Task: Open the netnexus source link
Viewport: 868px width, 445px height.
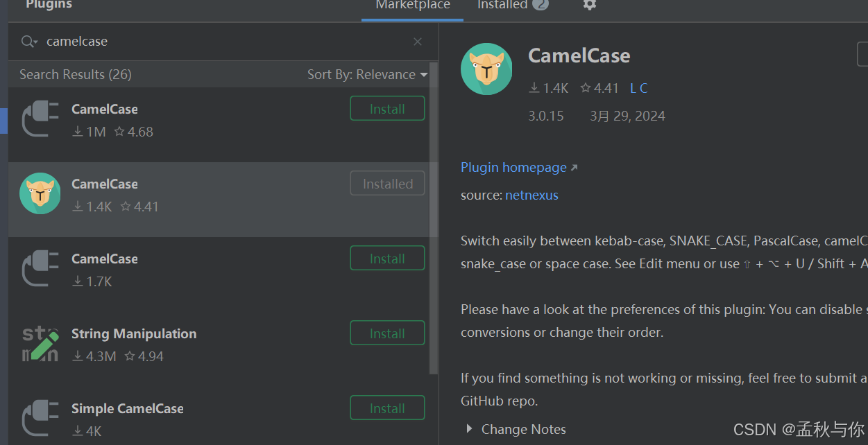Action: [x=531, y=195]
